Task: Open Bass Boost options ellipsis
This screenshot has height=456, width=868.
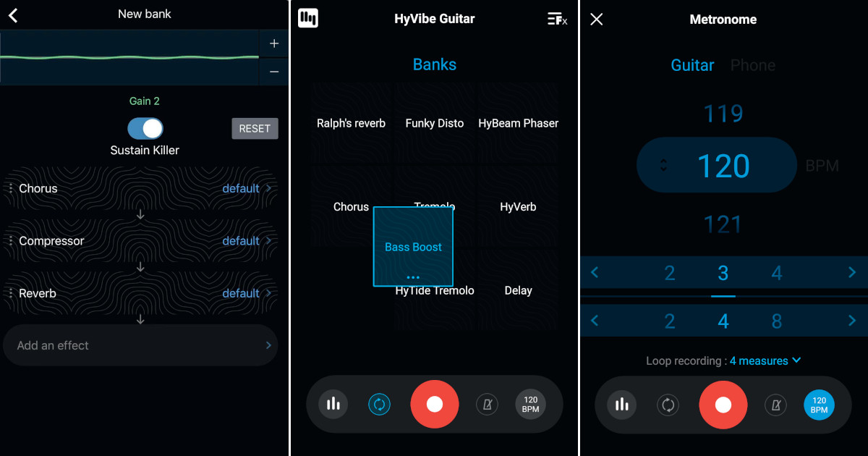Action: 413,278
